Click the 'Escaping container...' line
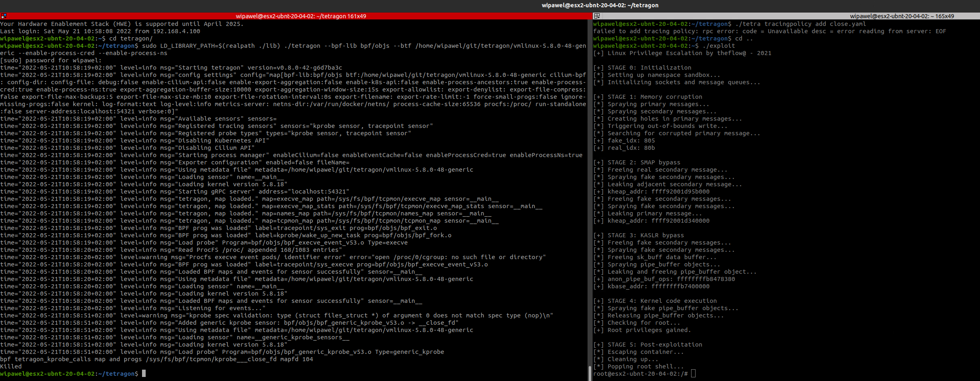Screen dimensions: 980x381 coord(638,352)
